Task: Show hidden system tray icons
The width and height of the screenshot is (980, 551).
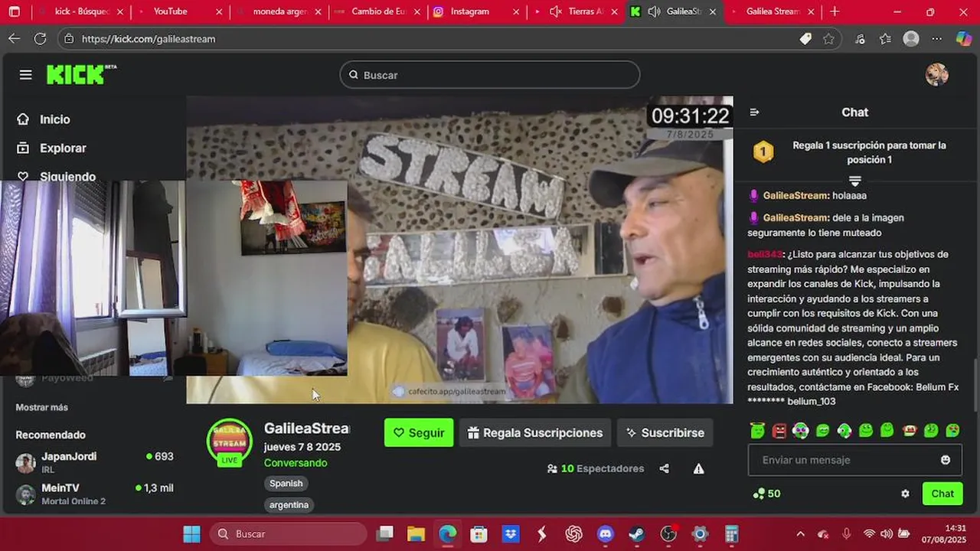Action: coord(800,533)
